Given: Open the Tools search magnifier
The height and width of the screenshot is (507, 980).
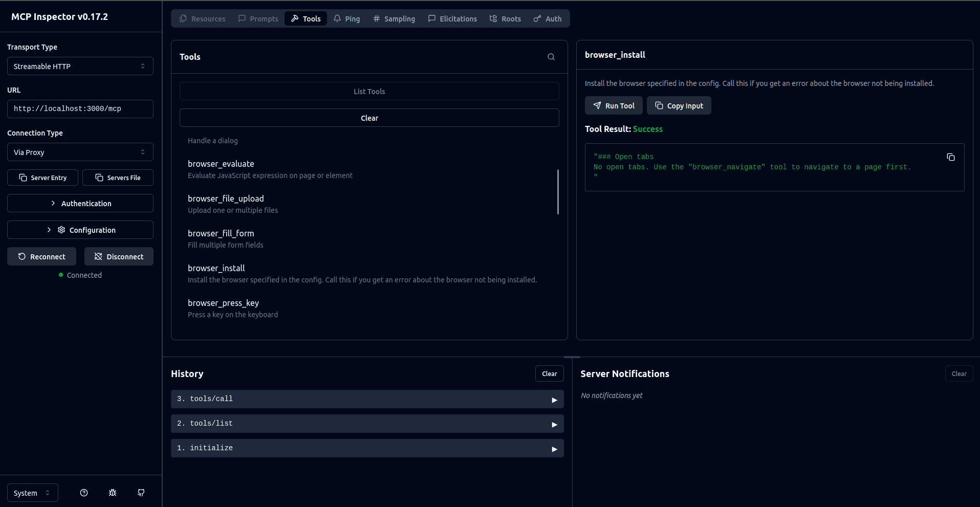Looking at the screenshot, I should pos(551,57).
